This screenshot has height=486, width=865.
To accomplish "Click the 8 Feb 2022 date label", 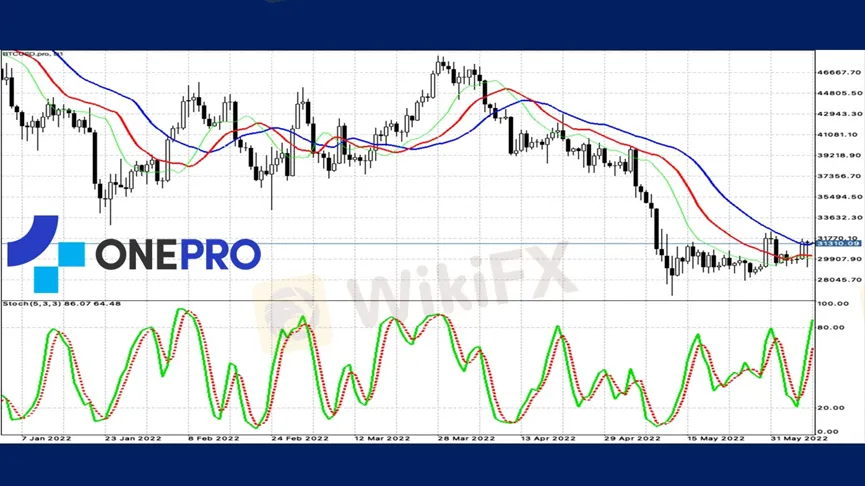I will tap(213, 438).
